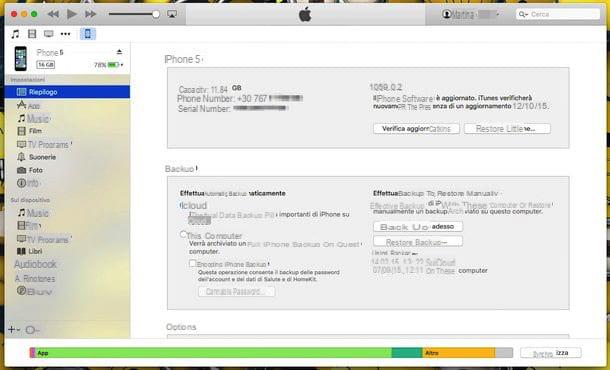Open the Music library icon in toolbar
This screenshot has height=370, width=610.
pos(15,34)
